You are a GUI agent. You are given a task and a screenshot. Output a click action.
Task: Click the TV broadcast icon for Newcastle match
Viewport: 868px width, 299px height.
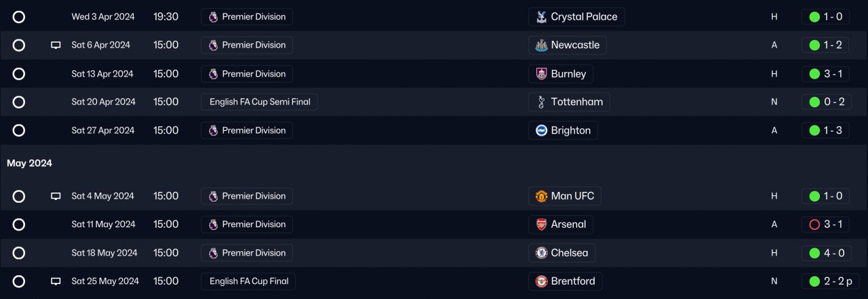pyautogui.click(x=56, y=45)
